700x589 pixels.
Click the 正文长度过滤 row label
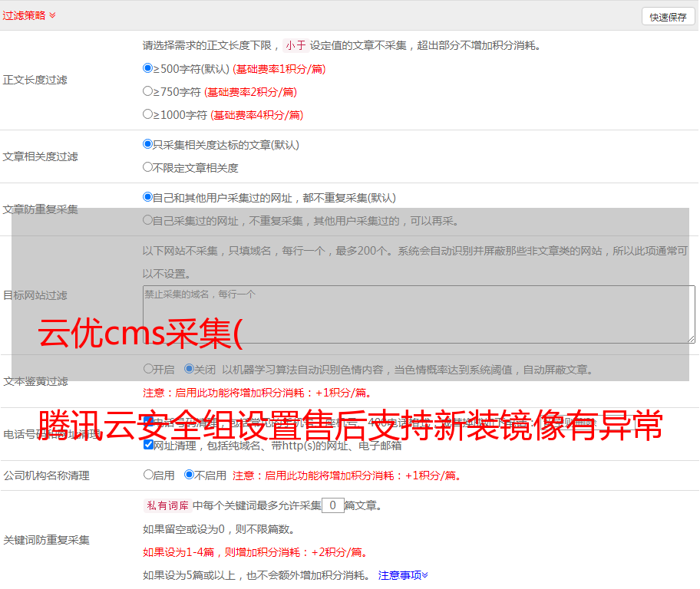[35, 80]
